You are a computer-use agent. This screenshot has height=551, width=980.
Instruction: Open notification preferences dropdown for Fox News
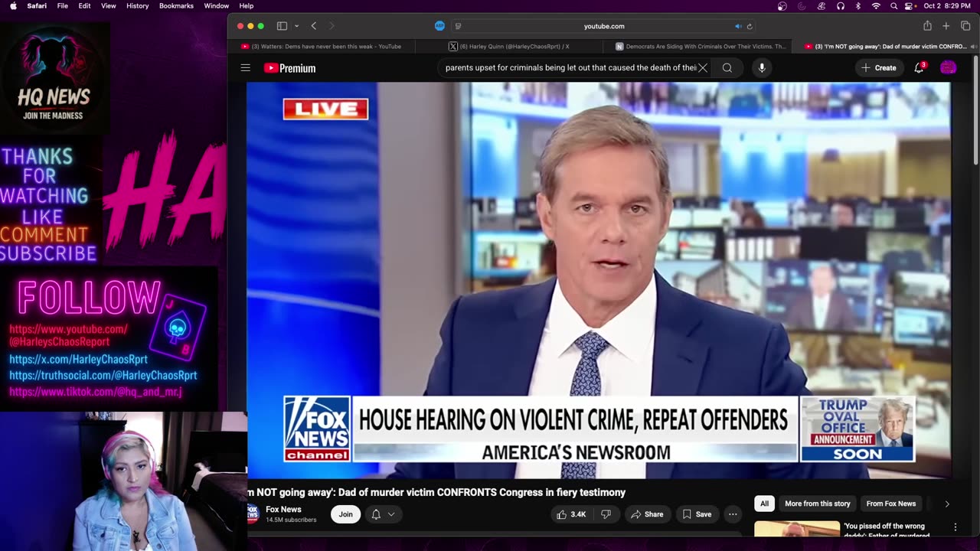pyautogui.click(x=383, y=514)
